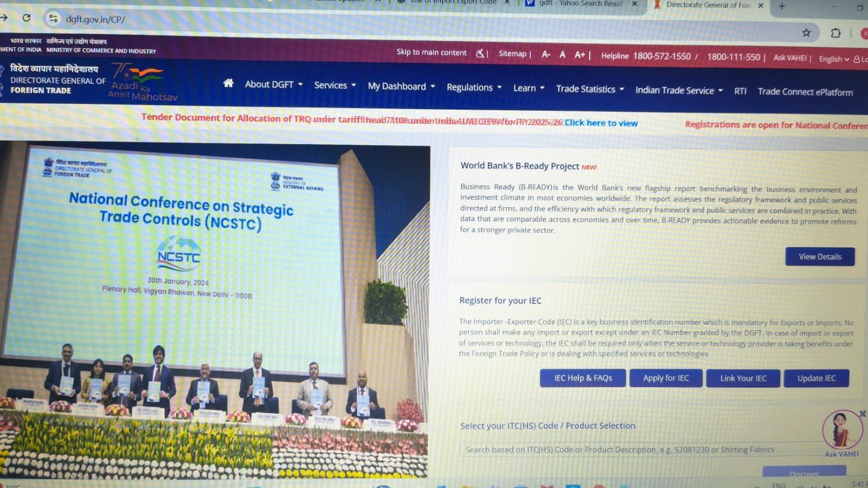This screenshot has height=488, width=868.
Task: Open a new browser tab
Action: [781, 6]
